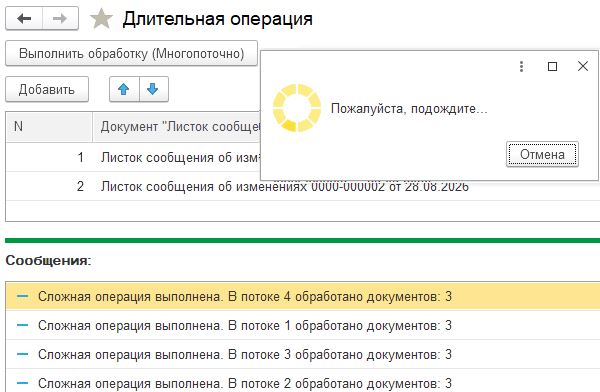Click the Добавить button

pyautogui.click(x=47, y=89)
